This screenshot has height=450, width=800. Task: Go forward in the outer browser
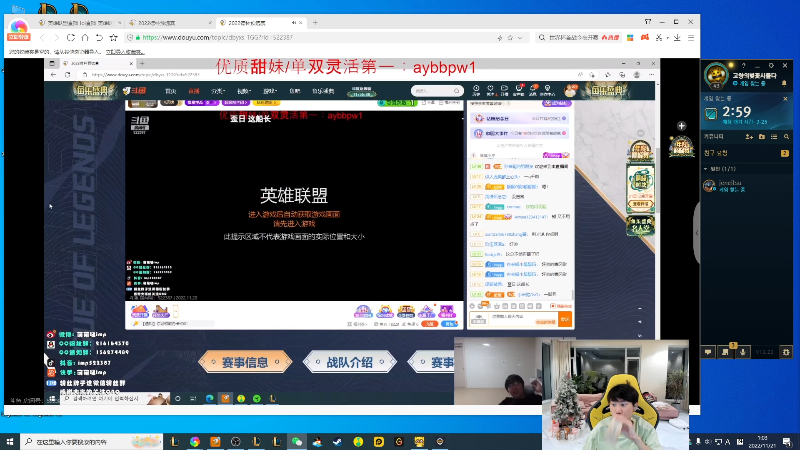click(56, 38)
